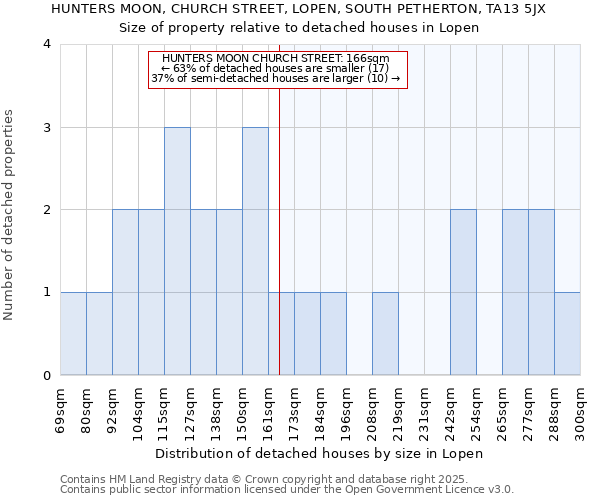Select the bar starting at 69sqm
The height and width of the screenshot is (500, 600).
tap(73, 333)
